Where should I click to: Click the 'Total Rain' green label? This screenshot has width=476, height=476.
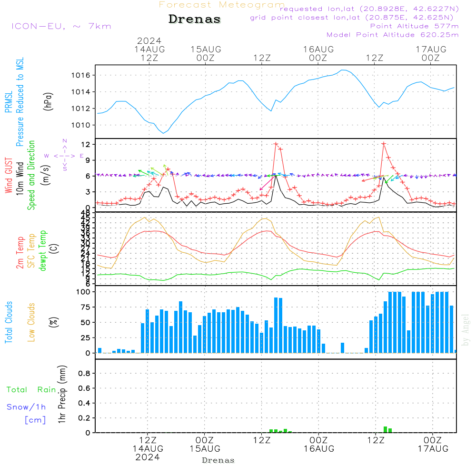pos(31,389)
